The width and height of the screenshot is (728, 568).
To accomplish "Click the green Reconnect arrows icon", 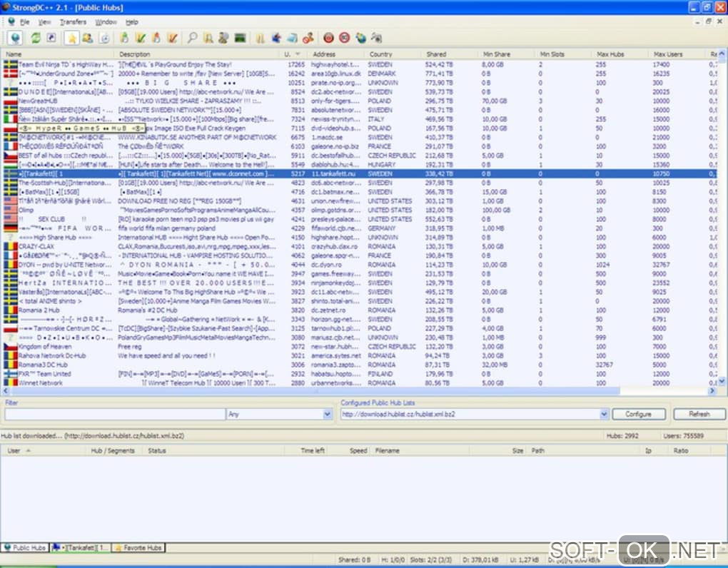I will [34, 38].
